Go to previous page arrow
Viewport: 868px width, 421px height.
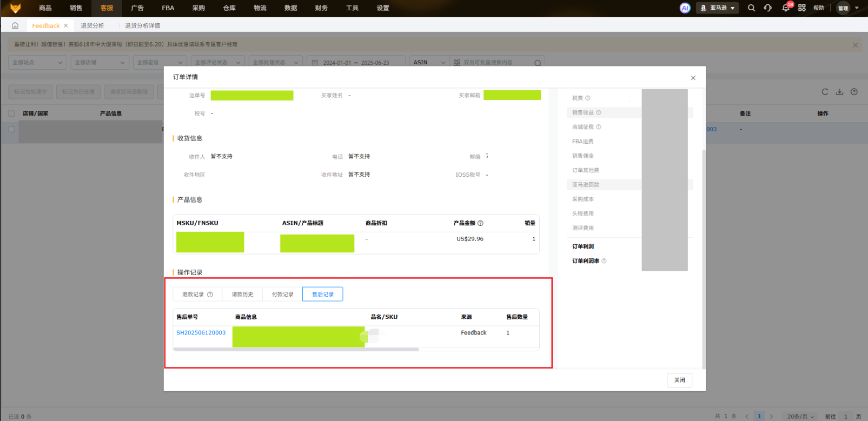click(x=747, y=416)
